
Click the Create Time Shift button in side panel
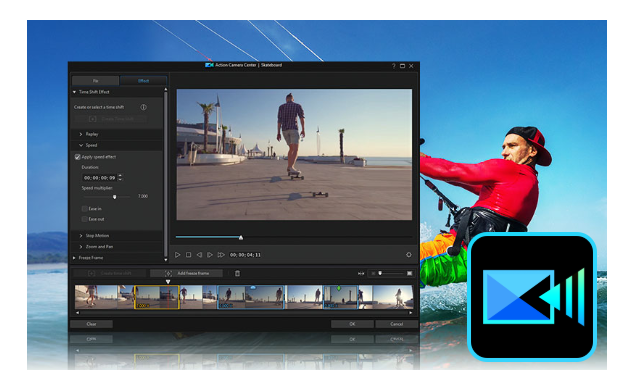click(111, 119)
